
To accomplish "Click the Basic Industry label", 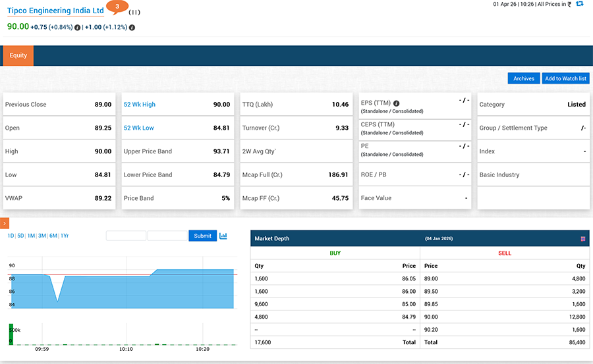I will tap(499, 175).
